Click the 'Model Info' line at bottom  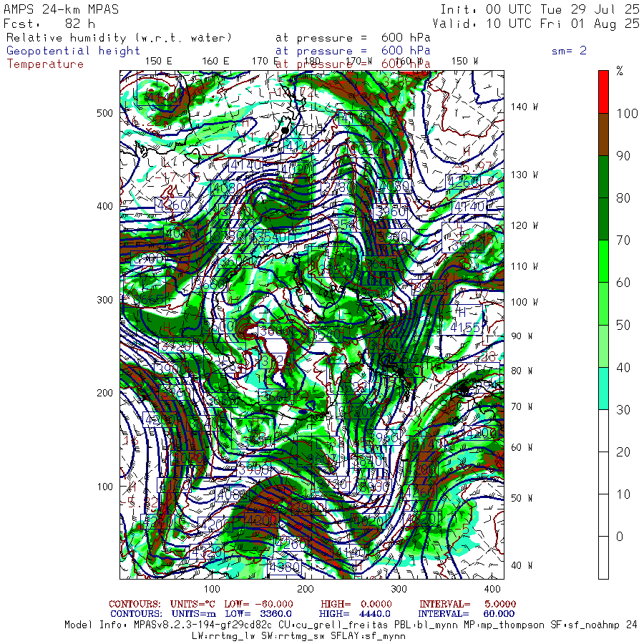click(351, 625)
